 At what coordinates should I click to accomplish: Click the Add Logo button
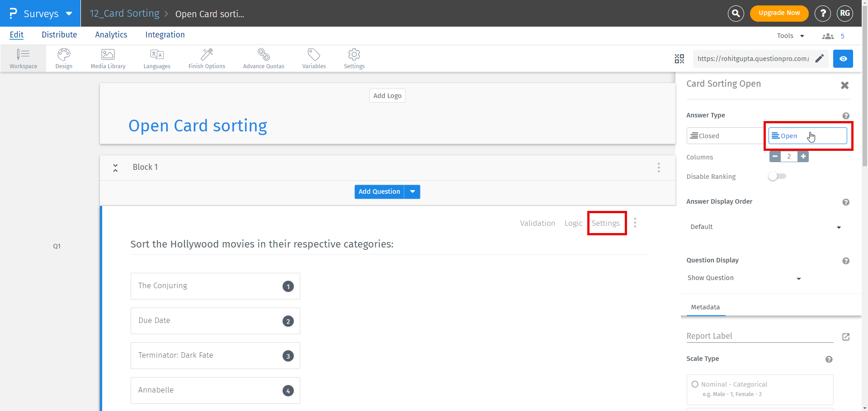pyautogui.click(x=387, y=96)
